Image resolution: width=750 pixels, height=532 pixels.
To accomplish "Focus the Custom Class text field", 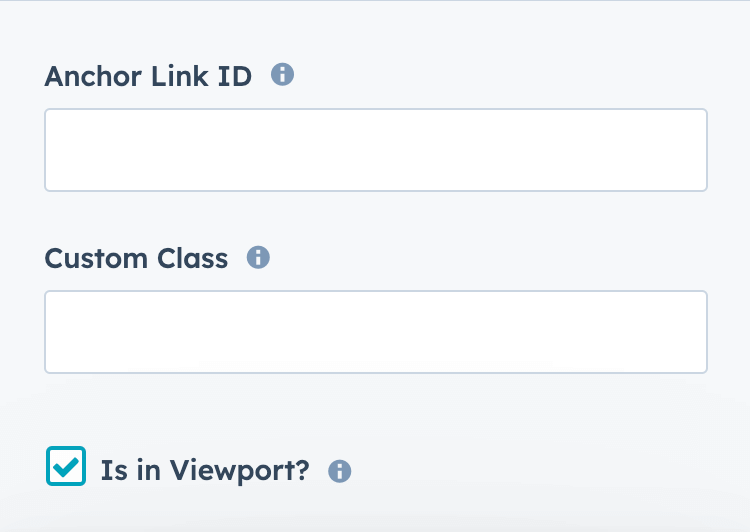I will pos(376,332).
